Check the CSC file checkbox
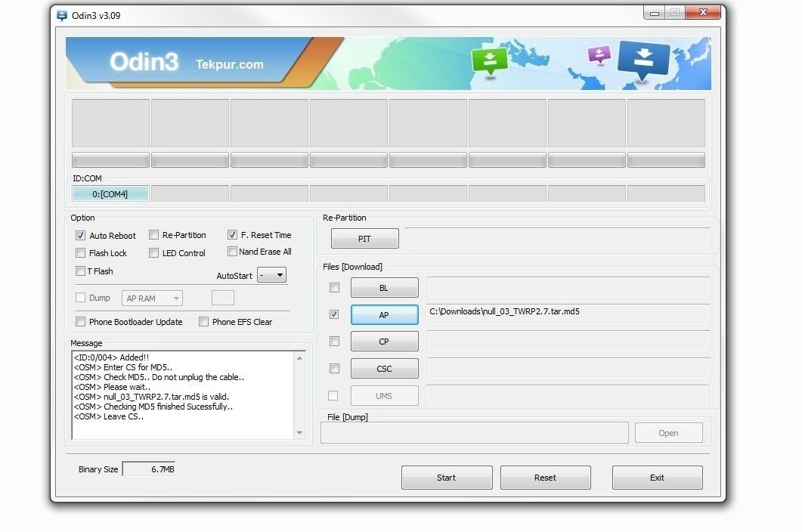Viewport: 802px width, 532px height. tap(335, 368)
